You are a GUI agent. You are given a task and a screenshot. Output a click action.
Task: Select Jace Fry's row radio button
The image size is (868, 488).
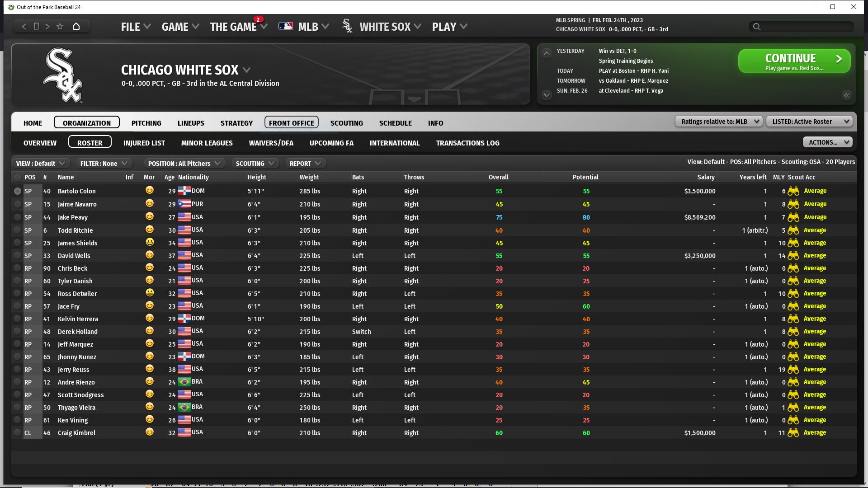pos(17,306)
